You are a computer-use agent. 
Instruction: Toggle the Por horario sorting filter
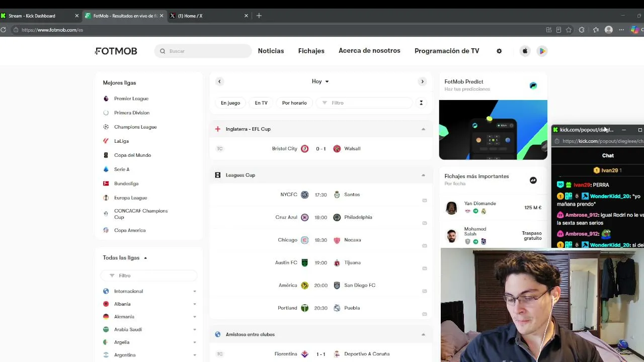coord(294,103)
